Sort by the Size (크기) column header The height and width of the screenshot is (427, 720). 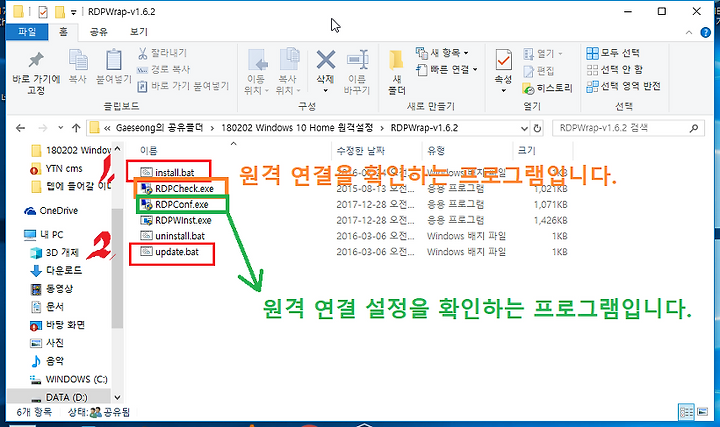point(527,151)
